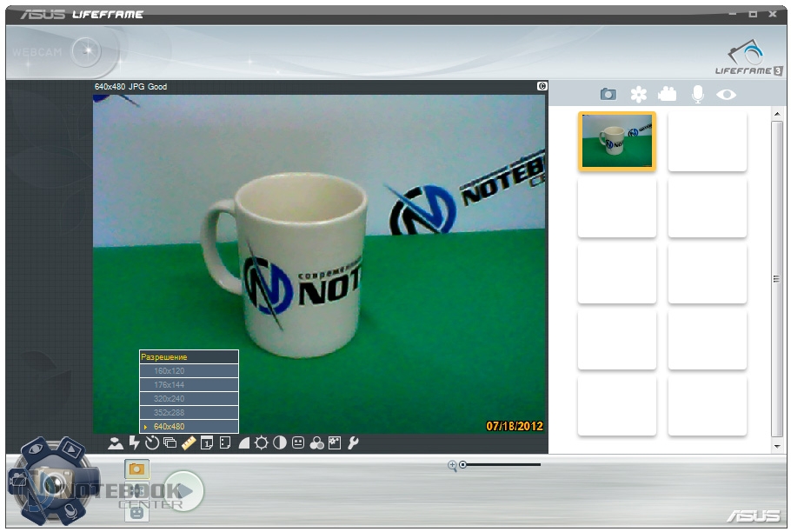Click the zoom slider handle
The height and width of the screenshot is (532, 791).
pyautogui.click(x=463, y=465)
